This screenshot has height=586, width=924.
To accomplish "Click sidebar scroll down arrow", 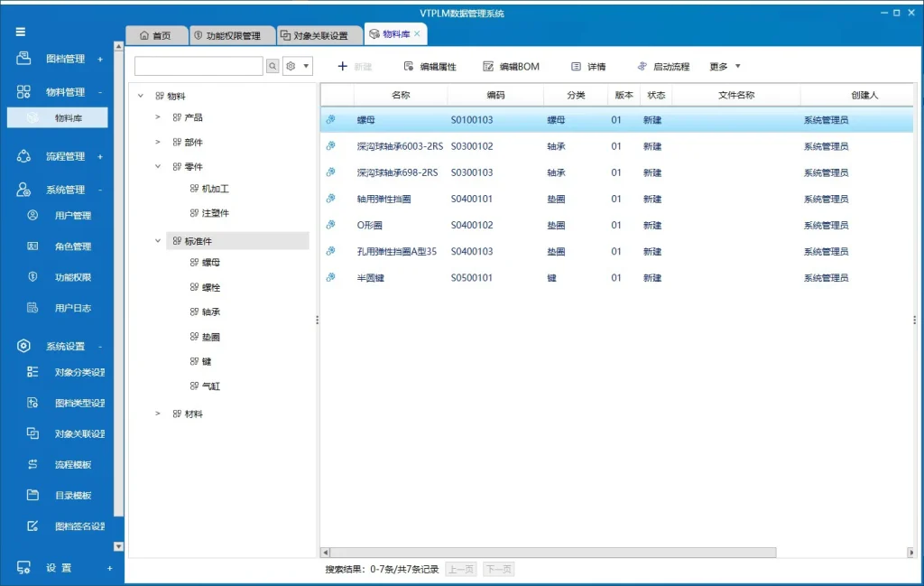I will click(x=118, y=546).
